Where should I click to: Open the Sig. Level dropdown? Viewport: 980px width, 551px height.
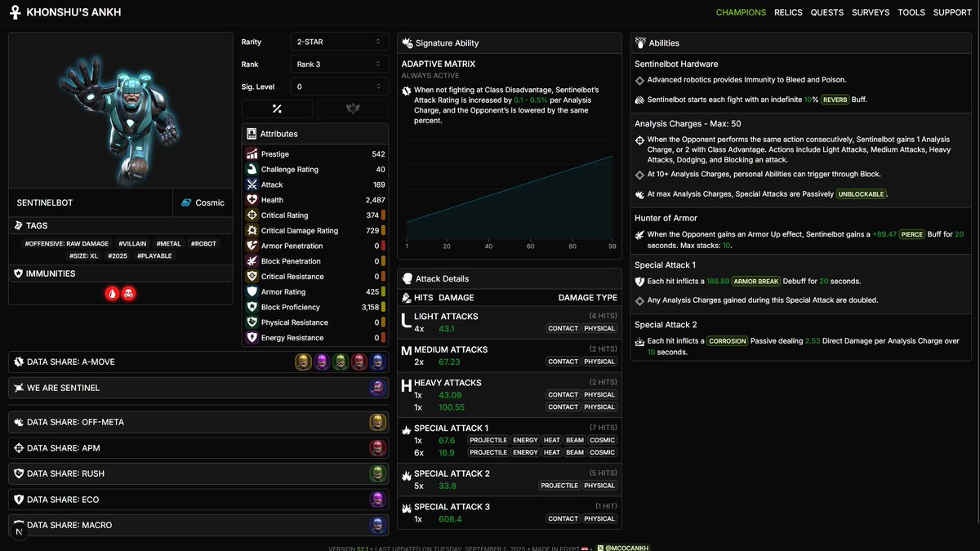point(339,87)
